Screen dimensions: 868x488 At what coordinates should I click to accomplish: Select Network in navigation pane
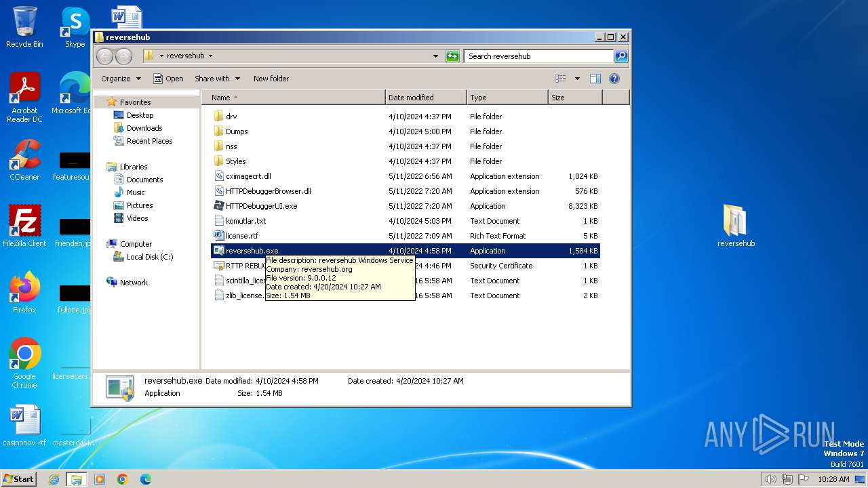pyautogui.click(x=134, y=283)
